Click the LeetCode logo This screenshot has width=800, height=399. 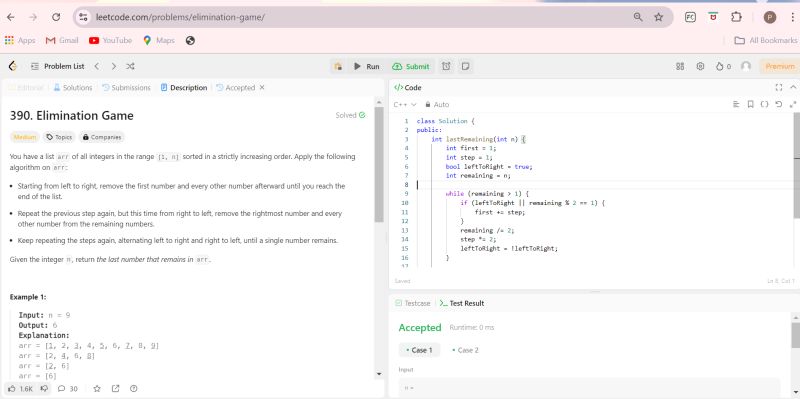point(13,66)
